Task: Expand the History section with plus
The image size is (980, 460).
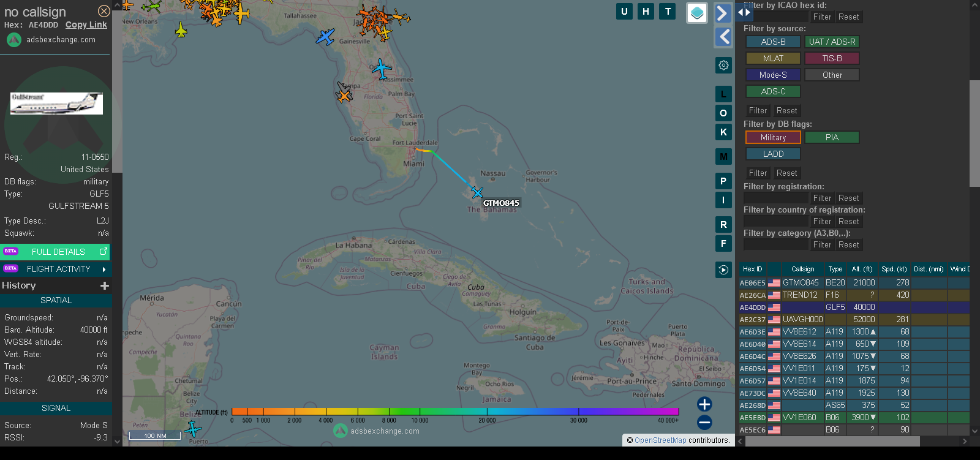Action: coord(105,285)
